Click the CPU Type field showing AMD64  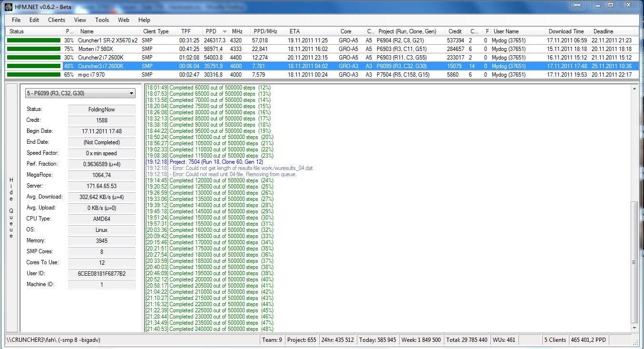click(x=102, y=219)
